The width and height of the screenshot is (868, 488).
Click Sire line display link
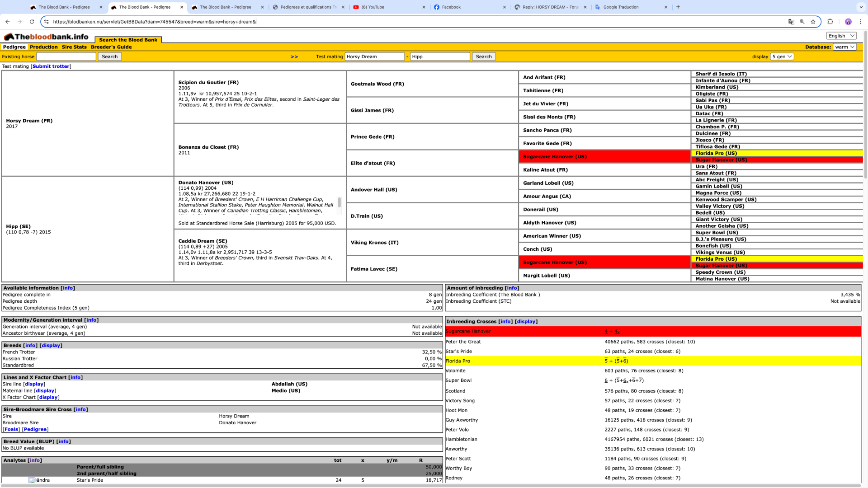[34, 384]
